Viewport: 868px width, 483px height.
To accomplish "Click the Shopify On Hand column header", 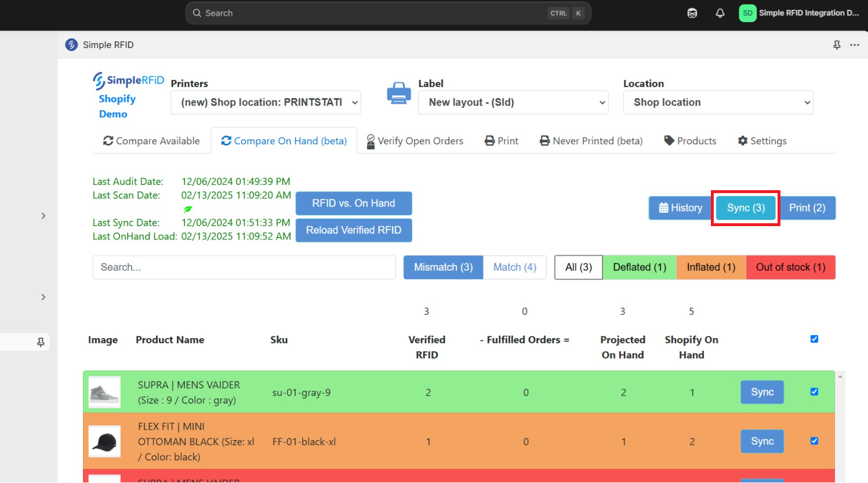I will [x=692, y=347].
